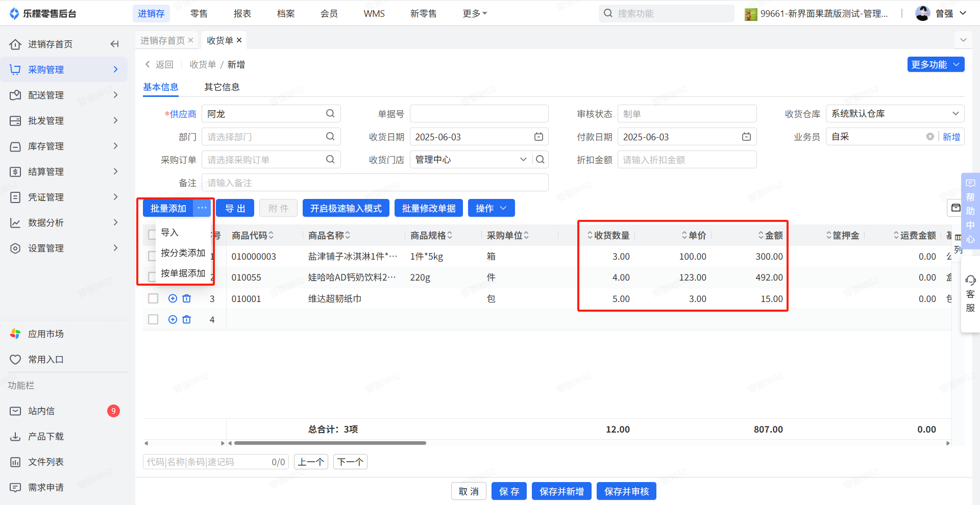The width and height of the screenshot is (980, 505).
Task: Switch to the 其它信息 tab
Action: [222, 87]
